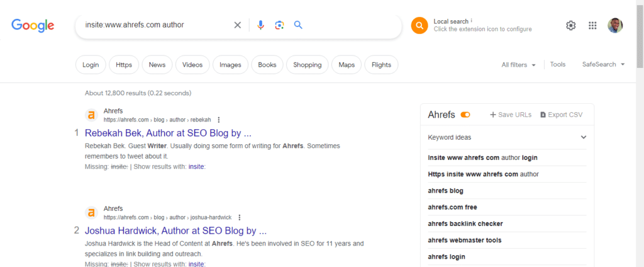Select keyword idea 'ahrefs blog'
Screen dimensions: 644x267
446,191
